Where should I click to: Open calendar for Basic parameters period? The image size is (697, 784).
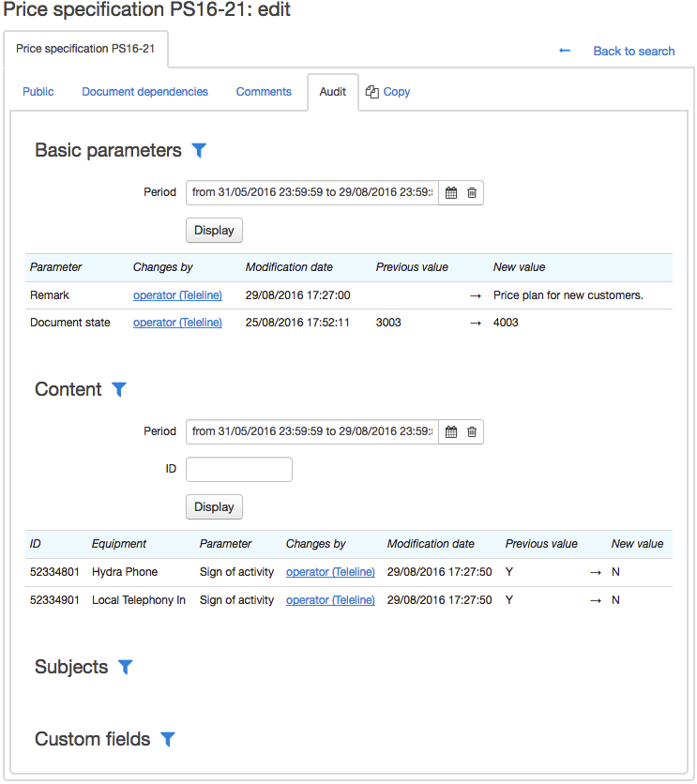451,192
